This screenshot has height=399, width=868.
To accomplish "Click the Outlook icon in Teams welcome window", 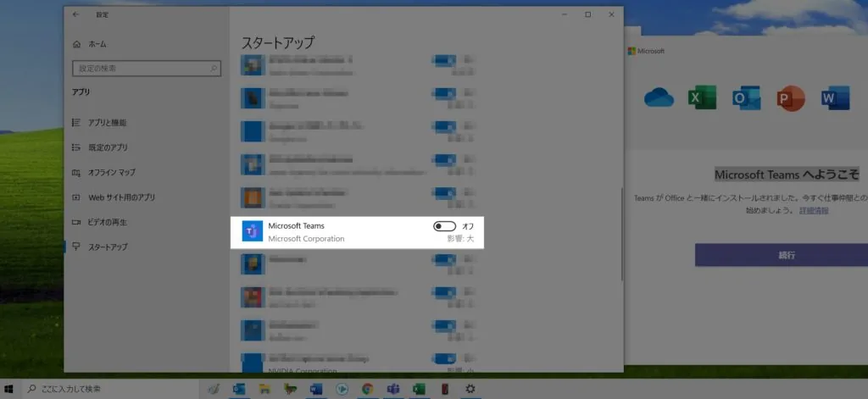I will coord(746,98).
